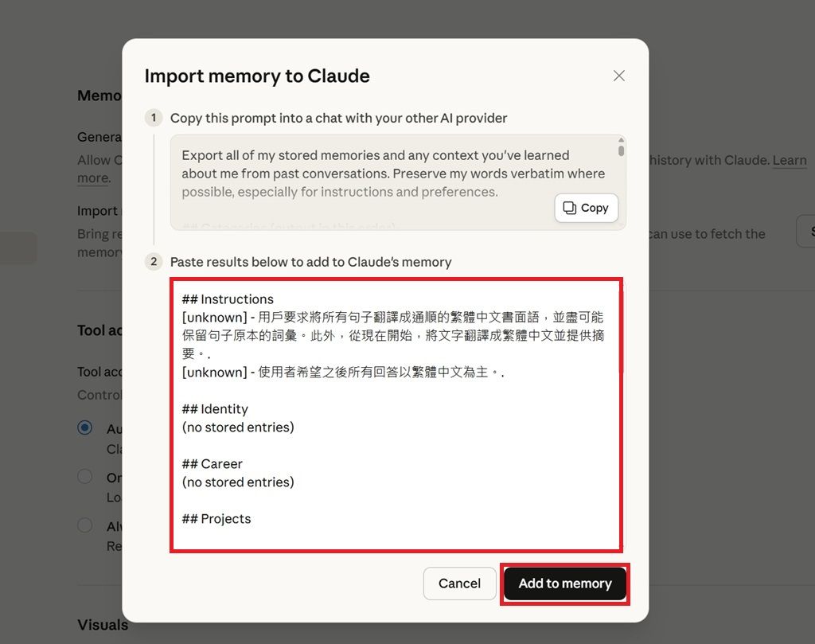Click the copy icon in the prompt box

(x=570, y=208)
